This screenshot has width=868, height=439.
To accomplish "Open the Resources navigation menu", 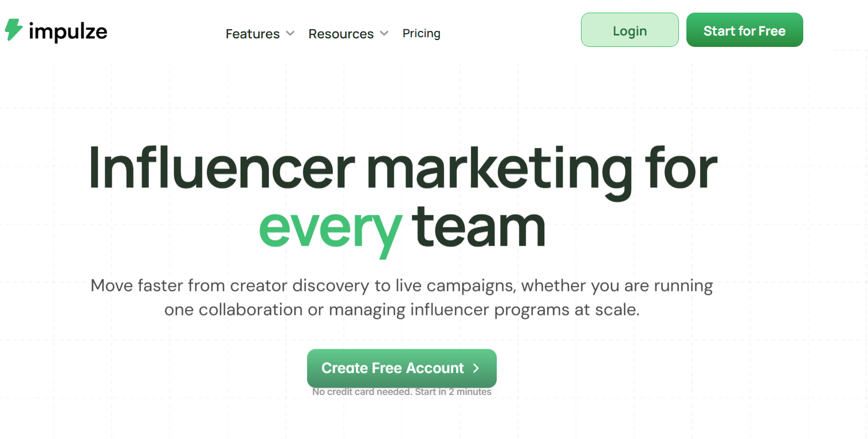I will point(341,34).
